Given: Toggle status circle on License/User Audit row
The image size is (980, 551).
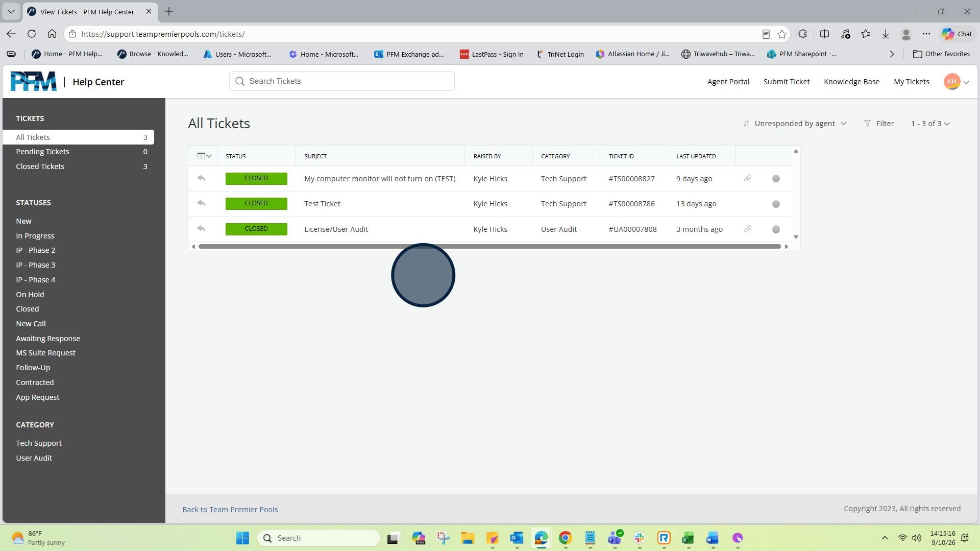Looking at the screenshot, I should tap(776, 229).
